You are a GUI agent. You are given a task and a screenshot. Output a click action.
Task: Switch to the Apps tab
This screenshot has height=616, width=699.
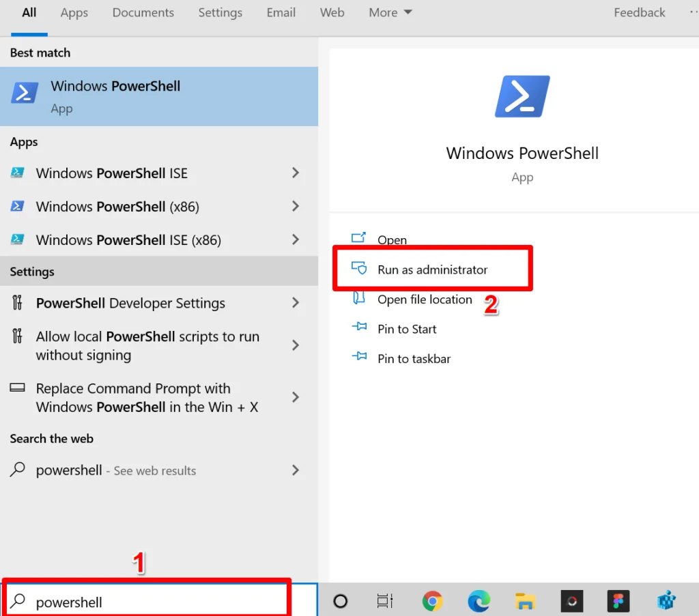tap(74, 12)
